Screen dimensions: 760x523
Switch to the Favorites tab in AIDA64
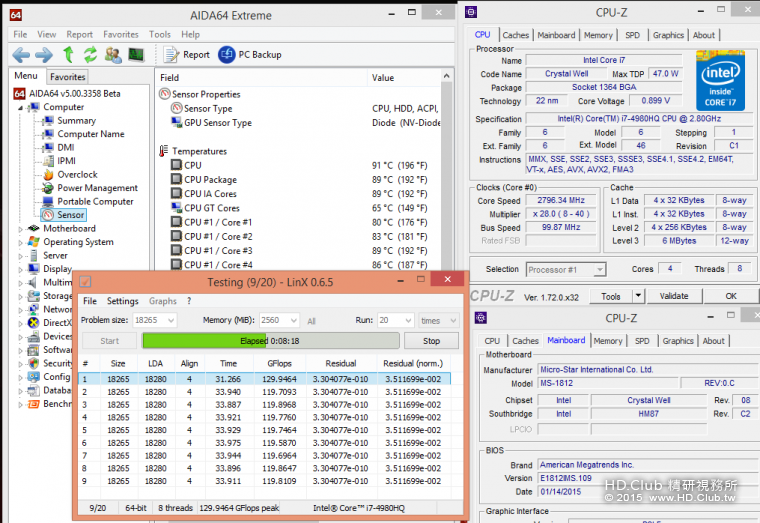(68, 76)
